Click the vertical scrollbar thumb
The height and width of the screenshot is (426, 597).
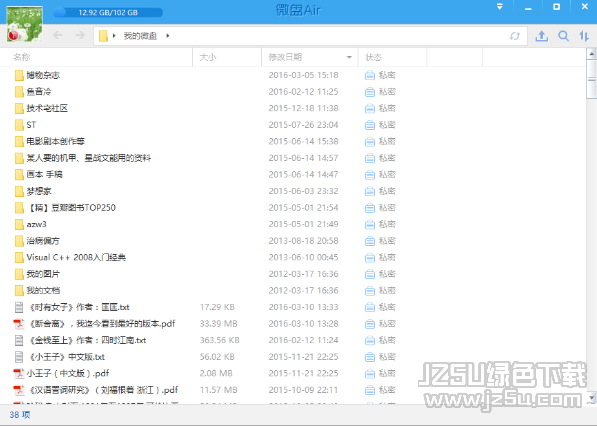coord(592,79)
